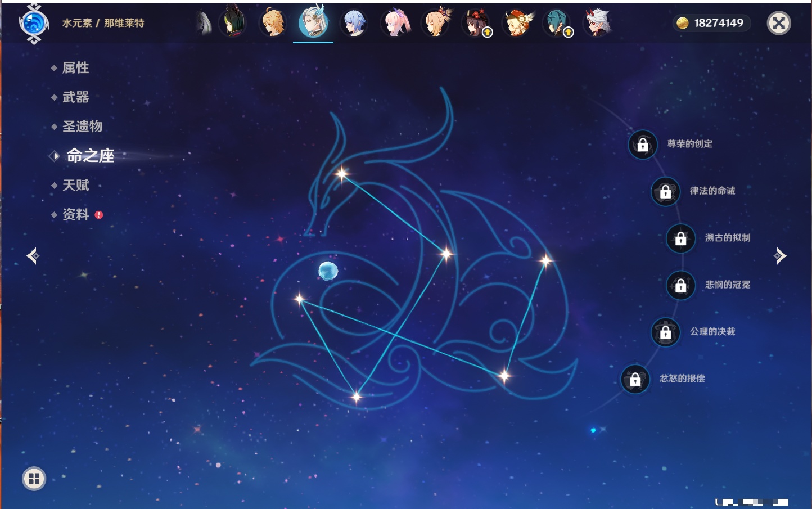Click the glowing blue orb in the constellation

(x=328, y=271)
